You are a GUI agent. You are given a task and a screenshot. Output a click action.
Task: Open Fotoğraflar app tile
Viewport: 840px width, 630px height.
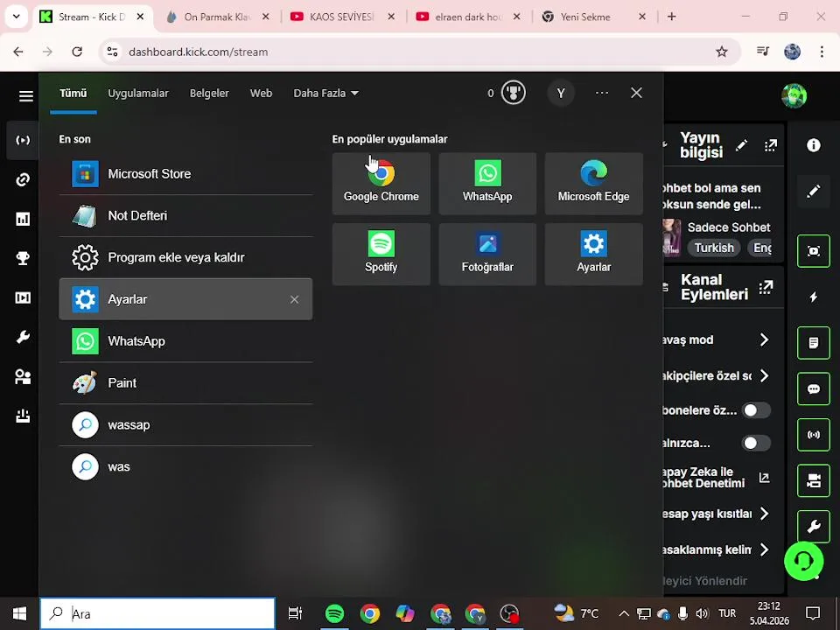coord(487,254)
